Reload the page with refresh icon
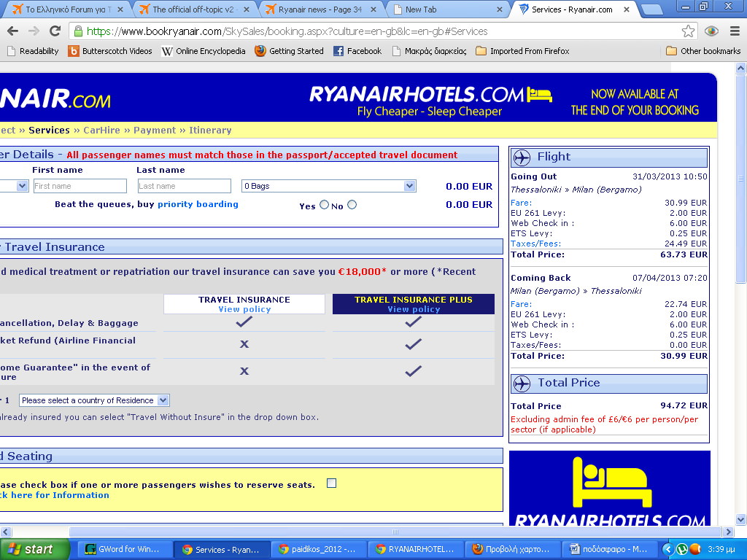The width and height of the screenshot is (747, 560). [x=55, y=31]
